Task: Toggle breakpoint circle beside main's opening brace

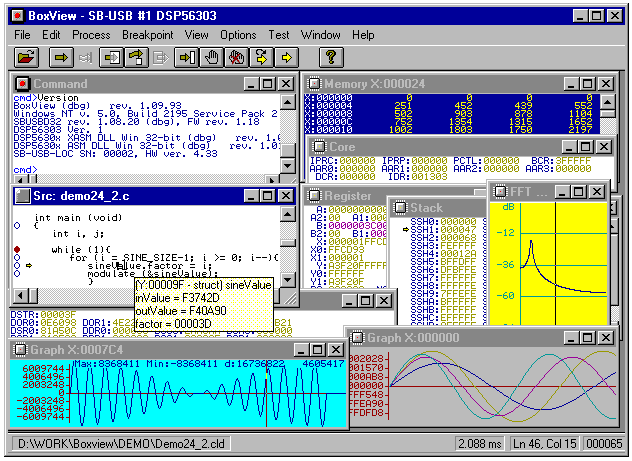Action: click(17, 226)
